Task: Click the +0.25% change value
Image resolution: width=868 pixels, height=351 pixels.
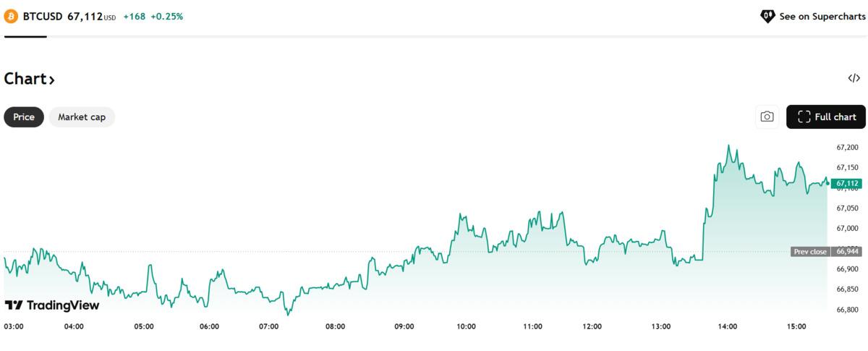Action: tap(166, 16)
